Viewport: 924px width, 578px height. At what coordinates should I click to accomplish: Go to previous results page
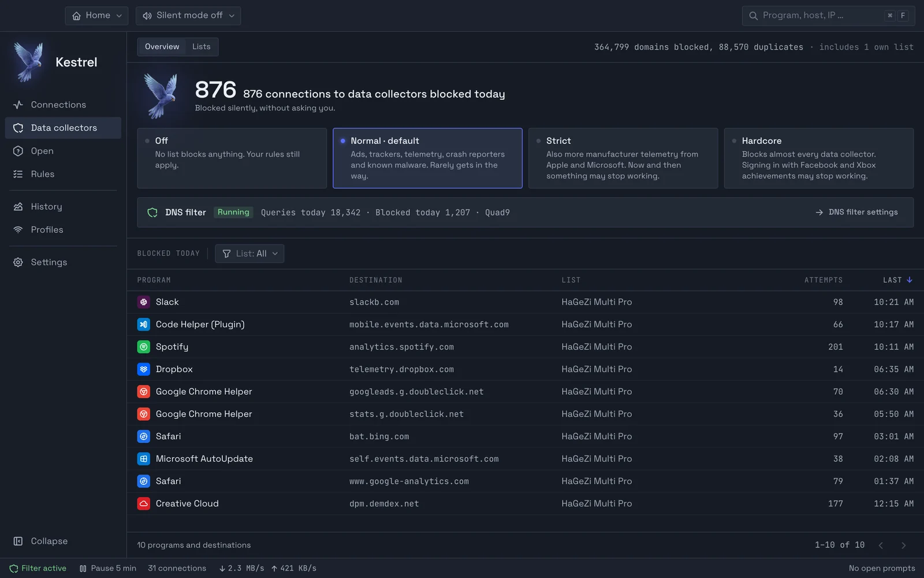(881, 545)
